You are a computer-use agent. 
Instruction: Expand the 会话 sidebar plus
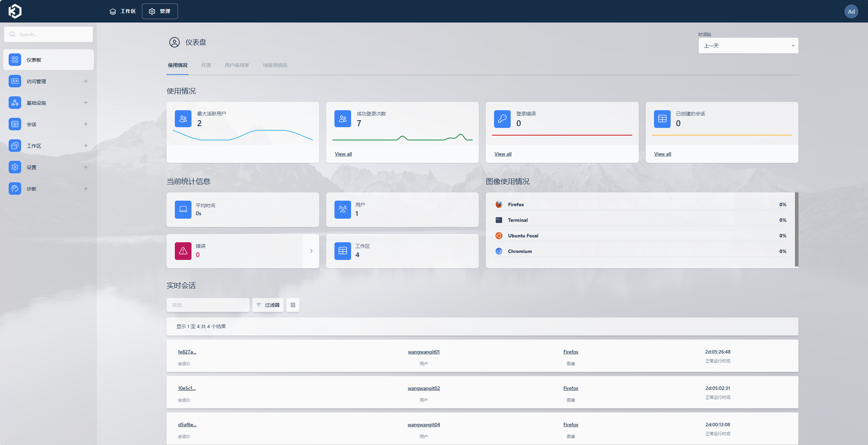point(86,124)
